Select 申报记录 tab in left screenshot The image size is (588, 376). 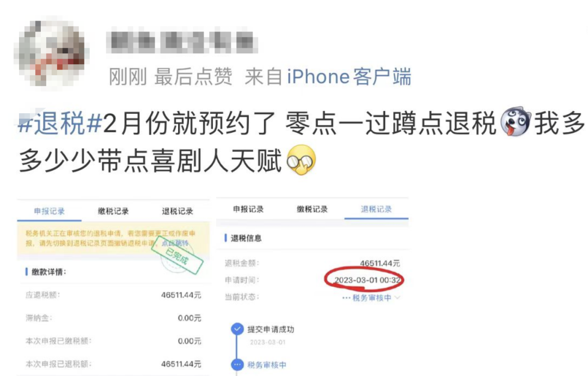(50, 211)
